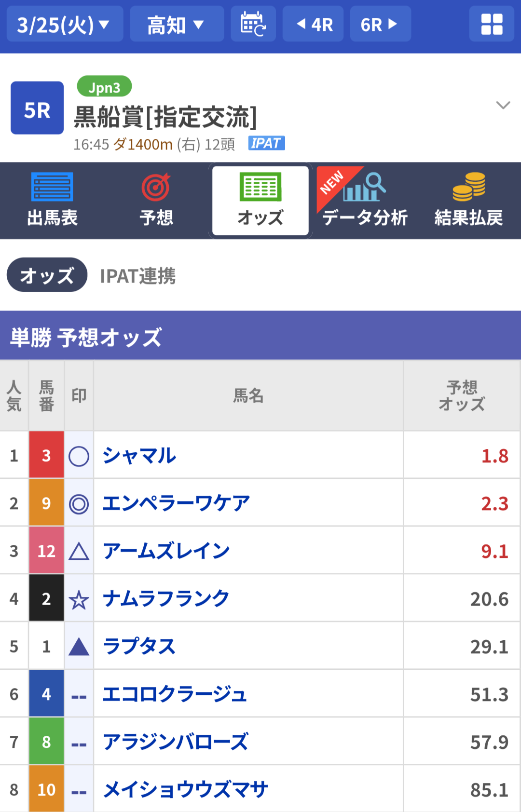This screenshot has height=812, width=521.
Task: Switch to IPAT連携 view
Action: (137, 276)
